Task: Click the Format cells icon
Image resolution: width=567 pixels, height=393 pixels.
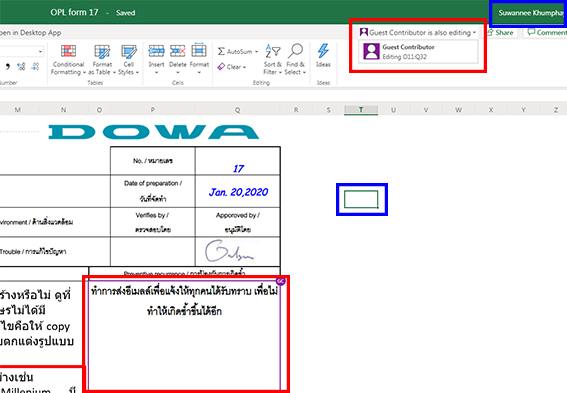Action: [199, 51]
